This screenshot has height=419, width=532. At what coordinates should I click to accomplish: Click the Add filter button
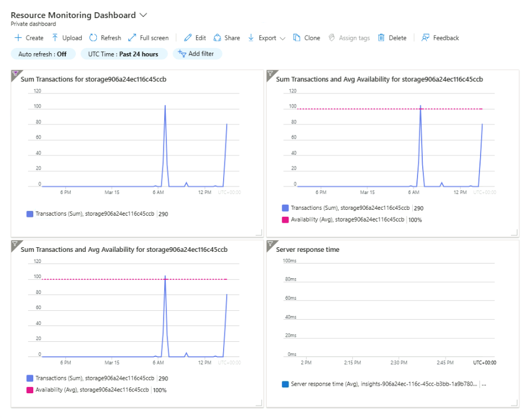(x=197, y=54)
